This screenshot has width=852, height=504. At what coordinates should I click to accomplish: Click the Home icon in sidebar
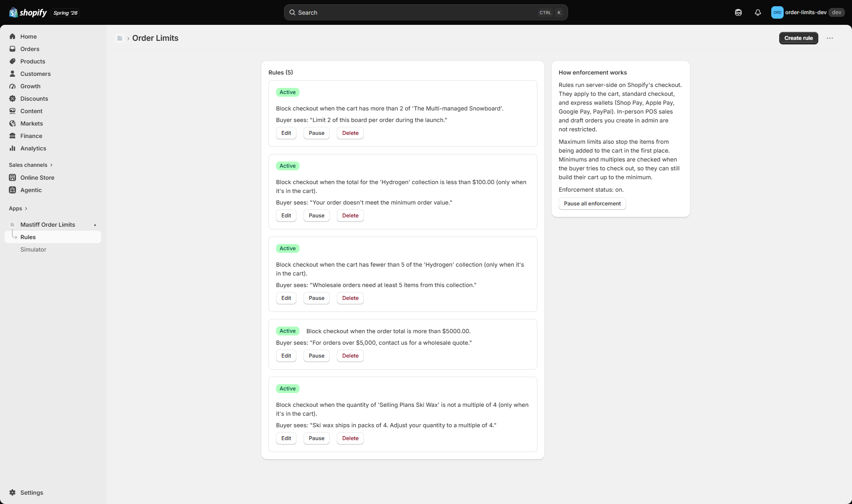(x=12, y=36)
